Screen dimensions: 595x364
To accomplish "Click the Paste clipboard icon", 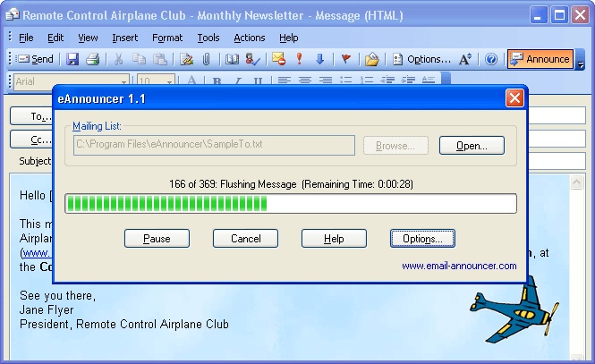I will coord(160,59).
